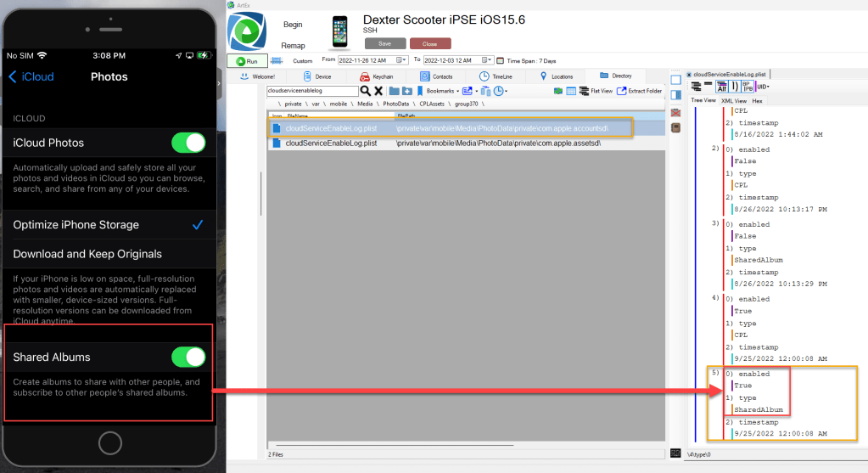The height and width of the screenshot is (473, 868).
Task: Click the ArtEx logo icon
Action: pos(247,34)
